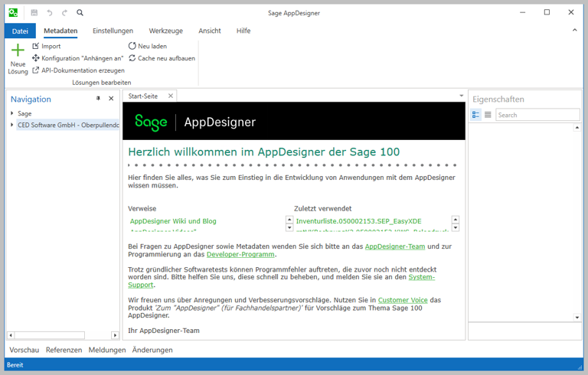Open the AppDesigner Wiki und Blog link
This screenshot has width=588, height=375.
click(173, 221)
